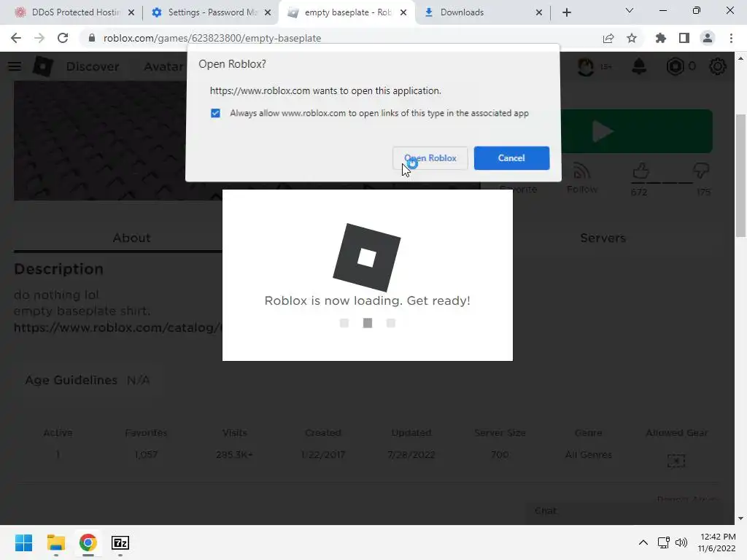Click Roblox user avatar headshot

(x=586, y=66)
